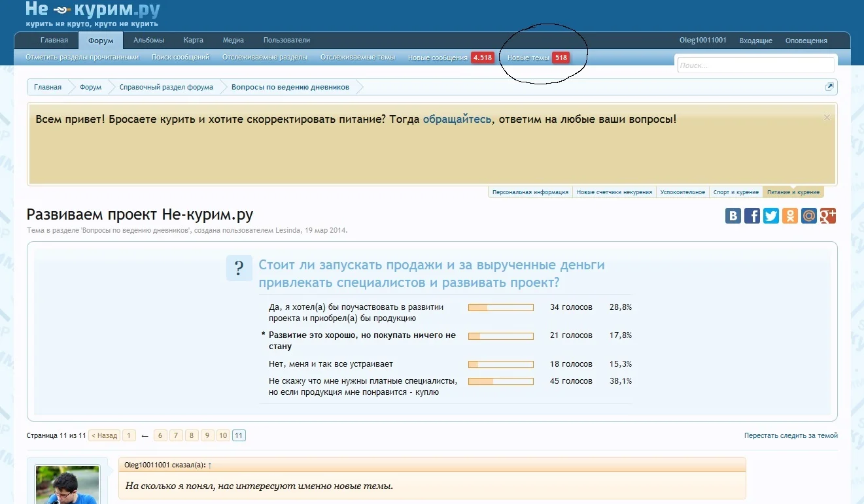Click the Twitter share icon
The height and width of the screenshot is (504, 864).
771,216
